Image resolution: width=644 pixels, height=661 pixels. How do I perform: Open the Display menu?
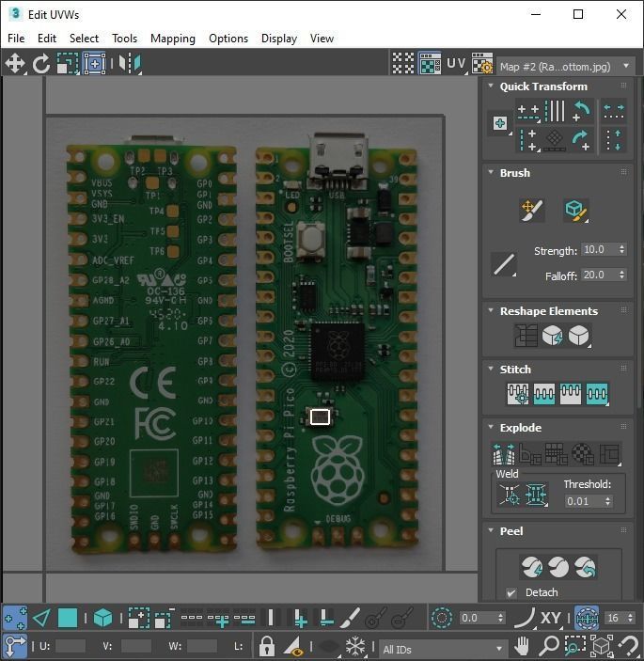point(279,39)
